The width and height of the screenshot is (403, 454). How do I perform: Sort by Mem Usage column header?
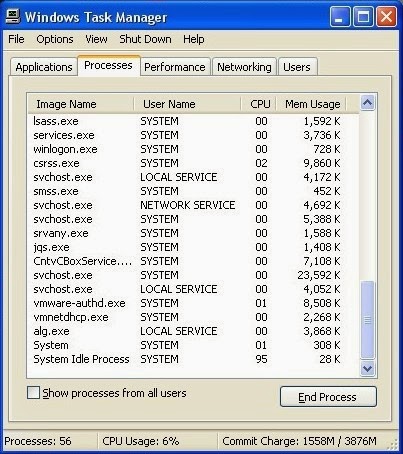coord(312,104)
